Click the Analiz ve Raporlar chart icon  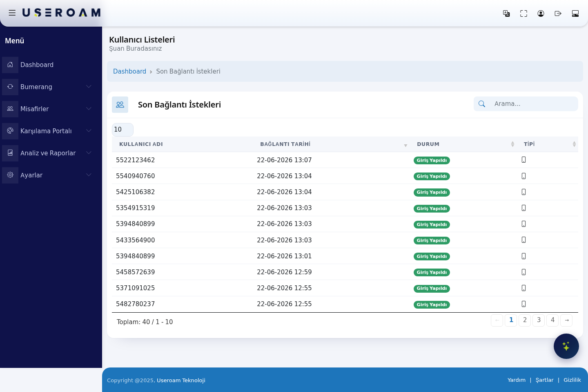click(10, 153)
